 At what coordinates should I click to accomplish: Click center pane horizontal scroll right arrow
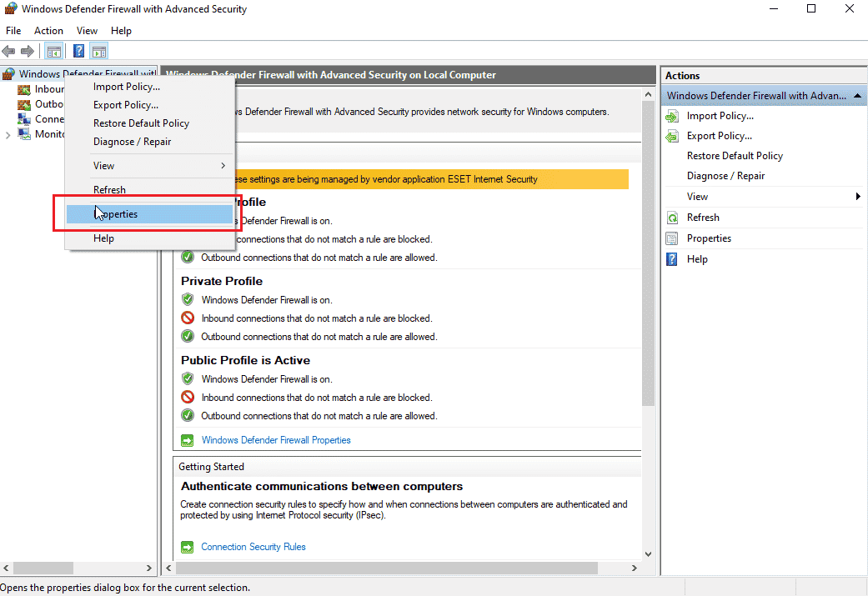coord(635,568)
